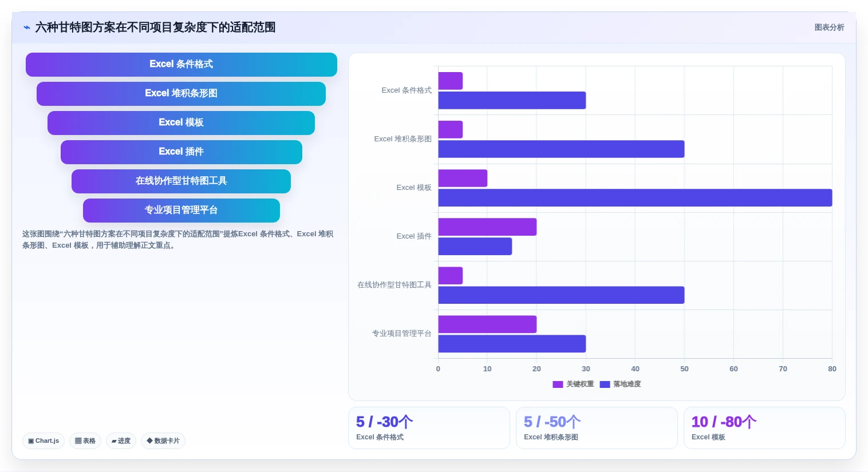868x472 pixels.
Task: Click the Excel 模板 axis label
Action: [414, 188]
